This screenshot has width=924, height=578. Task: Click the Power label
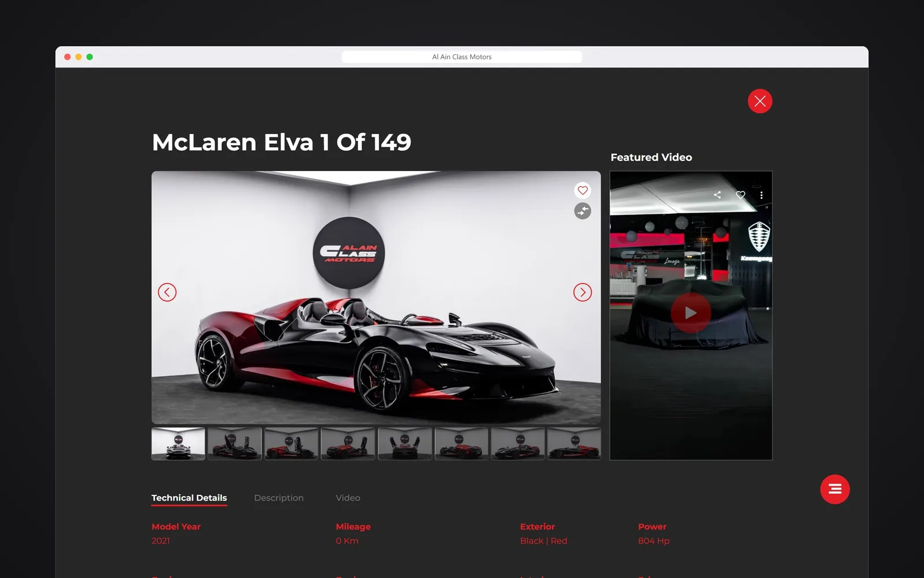click(x=653, y=527)
